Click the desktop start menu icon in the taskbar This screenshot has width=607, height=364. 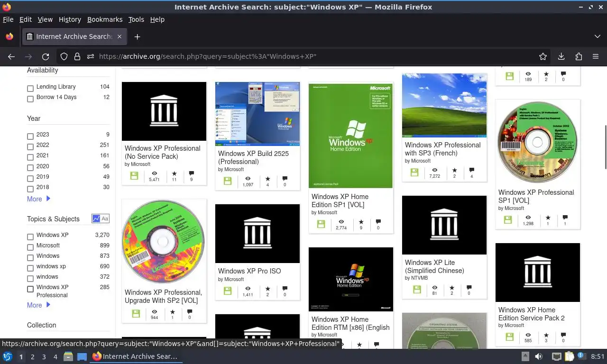[x=8, y=356]
